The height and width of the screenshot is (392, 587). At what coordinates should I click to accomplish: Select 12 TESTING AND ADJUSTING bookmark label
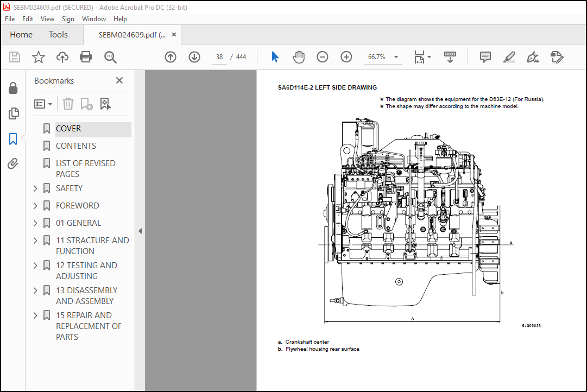[x=86, y=271]
